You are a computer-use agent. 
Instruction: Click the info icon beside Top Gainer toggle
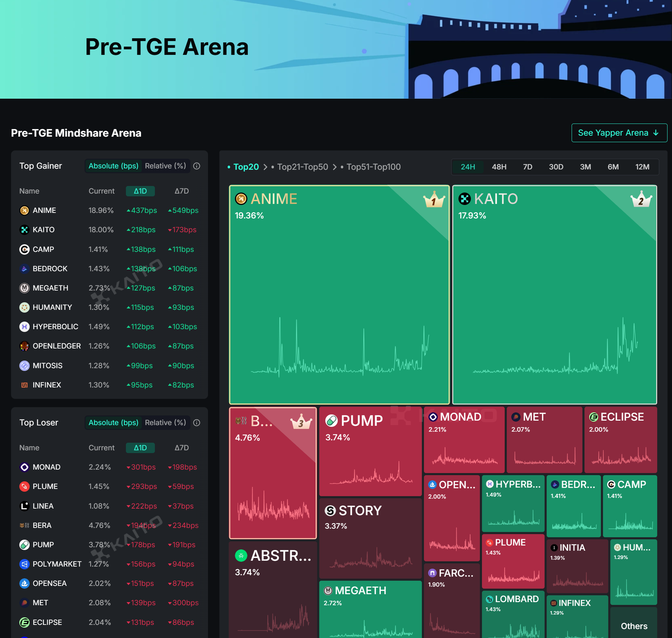[197, 166]
